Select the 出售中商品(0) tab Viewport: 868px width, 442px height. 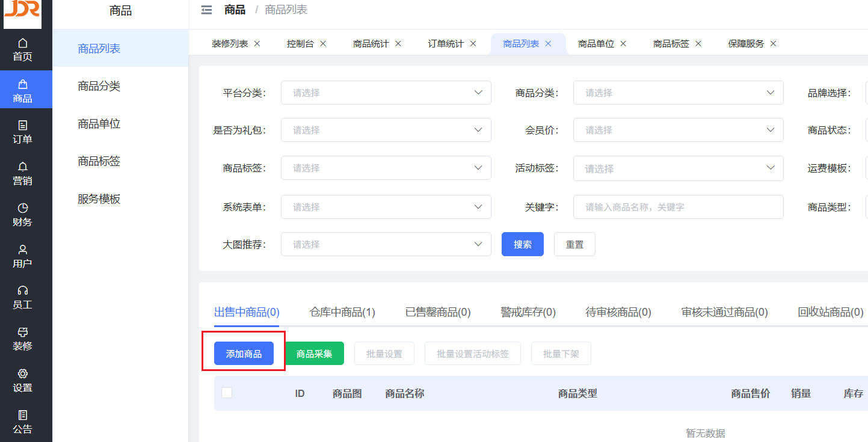pos(247,312)
